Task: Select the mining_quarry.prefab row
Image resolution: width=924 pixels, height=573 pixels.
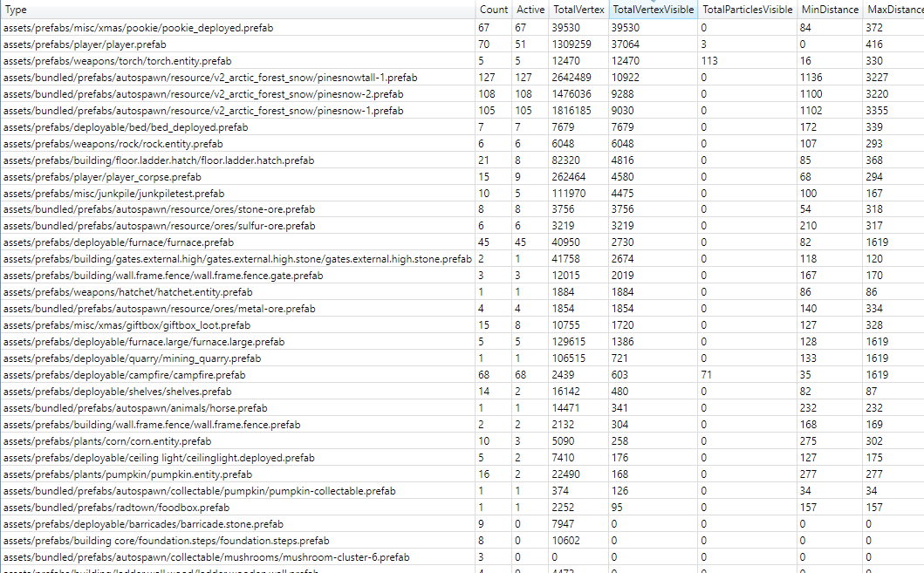Action: point(462,358)
